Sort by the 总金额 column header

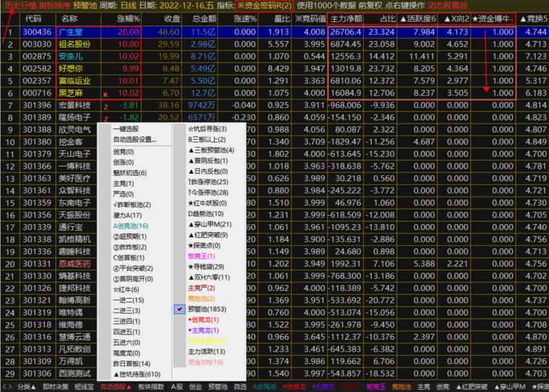204,19
